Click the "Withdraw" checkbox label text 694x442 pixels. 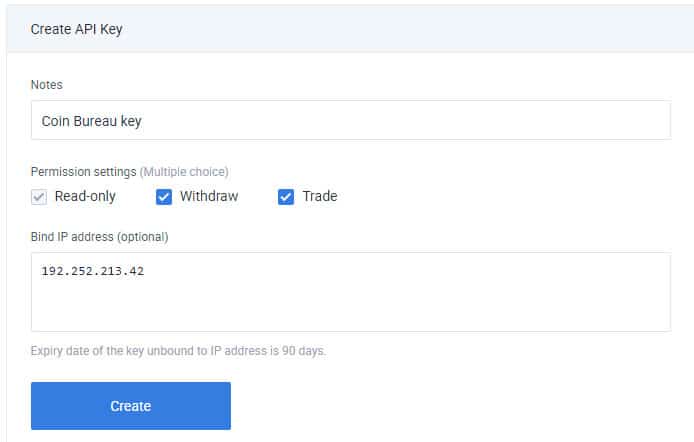coord(209,196)
